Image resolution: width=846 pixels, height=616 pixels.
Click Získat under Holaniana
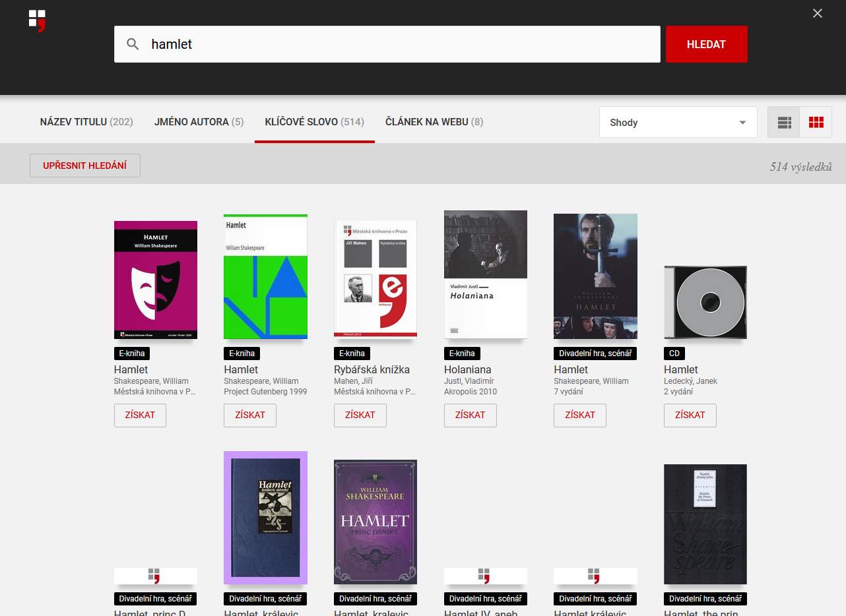point(470,416)
